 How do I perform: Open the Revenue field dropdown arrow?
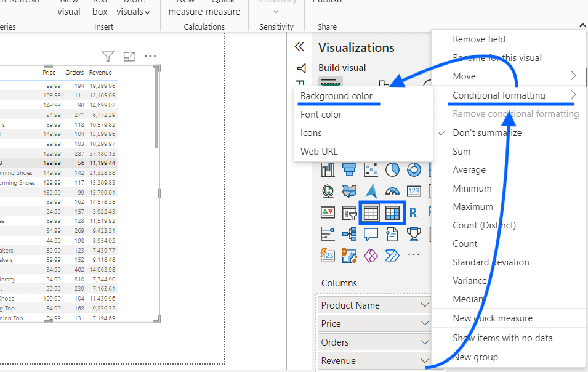point(424,360)
